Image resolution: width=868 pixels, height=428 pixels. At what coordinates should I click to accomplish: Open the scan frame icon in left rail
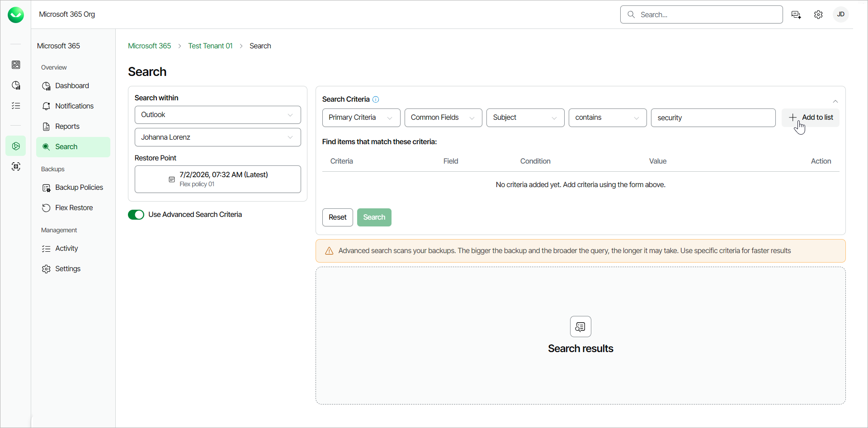16,167
